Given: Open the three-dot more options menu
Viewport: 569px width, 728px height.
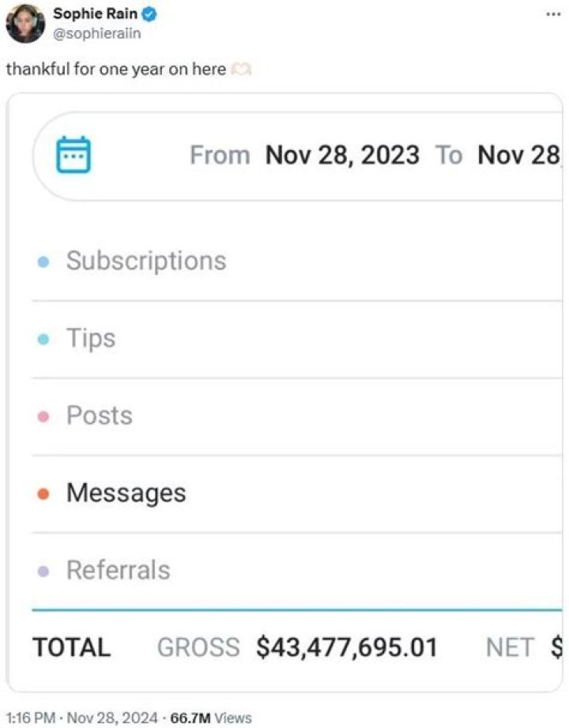Looking at the screenshot, I should 553,15.
